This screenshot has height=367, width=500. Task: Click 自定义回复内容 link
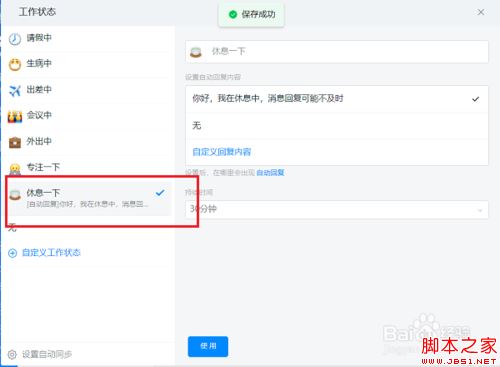tap(222, 152)
